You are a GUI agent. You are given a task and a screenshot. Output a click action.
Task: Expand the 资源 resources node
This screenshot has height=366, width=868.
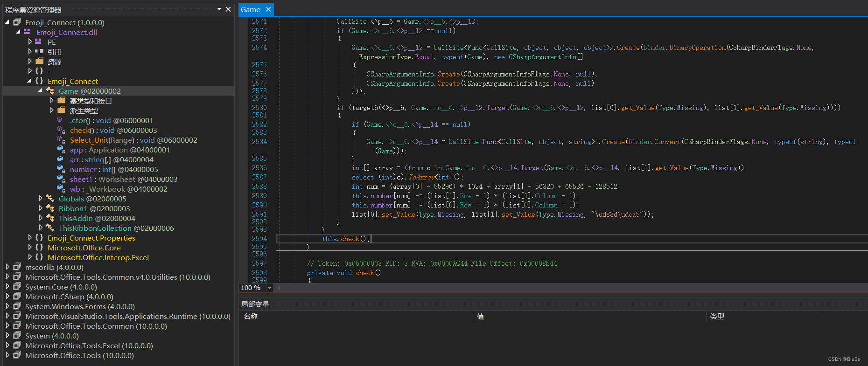[x=29, y=61]
